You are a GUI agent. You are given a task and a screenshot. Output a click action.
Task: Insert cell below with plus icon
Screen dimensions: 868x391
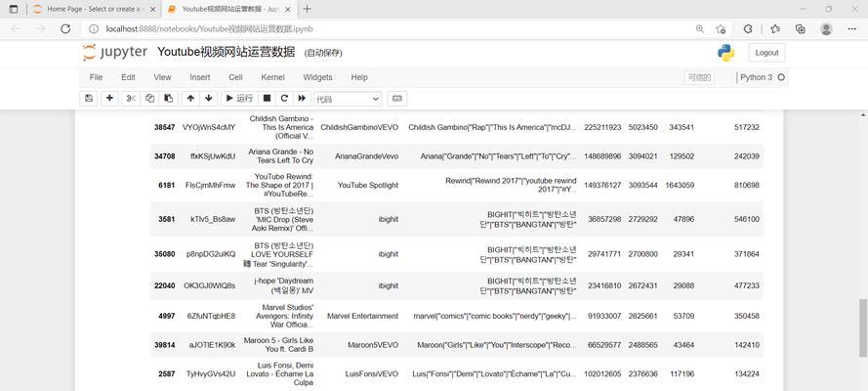[x=109, y=98]
